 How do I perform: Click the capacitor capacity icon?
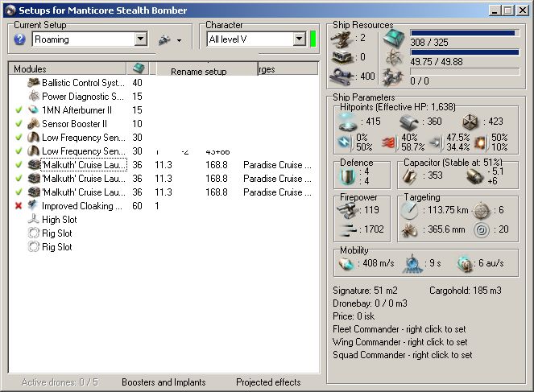point(410,176)
